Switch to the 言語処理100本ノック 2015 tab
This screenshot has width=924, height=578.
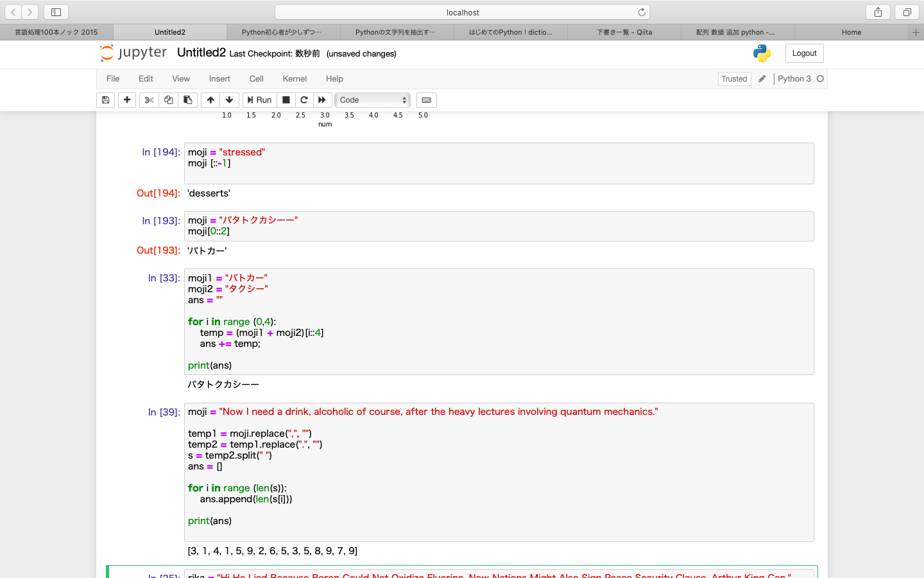pos(56,32)
